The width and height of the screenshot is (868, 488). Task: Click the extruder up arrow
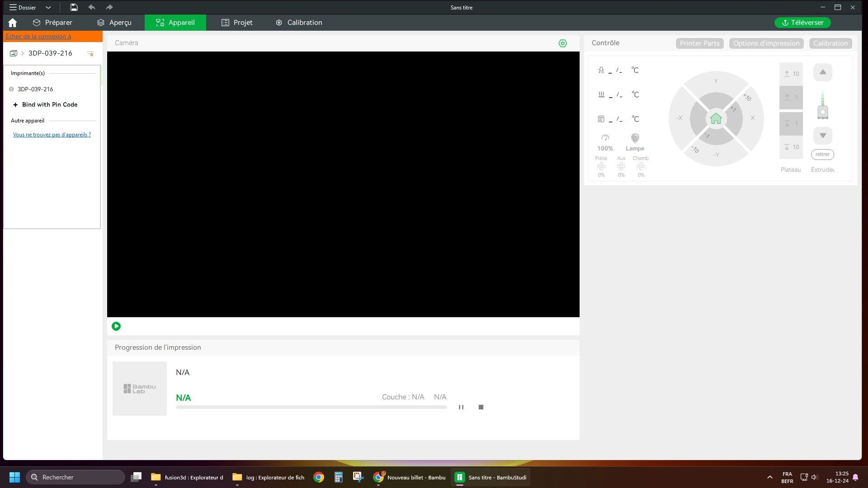pos(822,72)
